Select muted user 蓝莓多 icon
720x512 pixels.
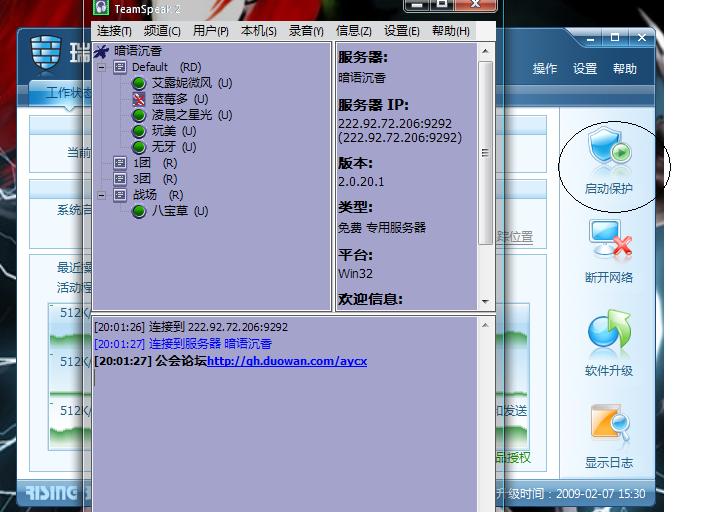139,99
